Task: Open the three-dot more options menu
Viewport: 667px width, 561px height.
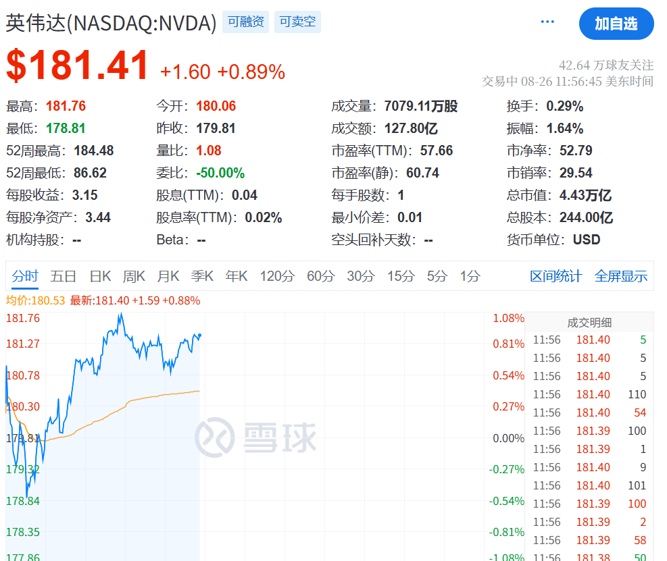Action: tap(547, 22)
